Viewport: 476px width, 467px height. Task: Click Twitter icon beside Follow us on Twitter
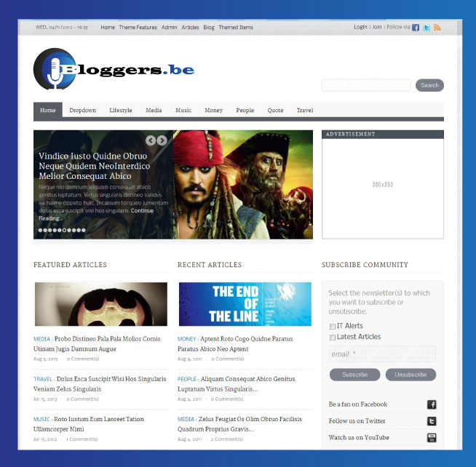432,421
